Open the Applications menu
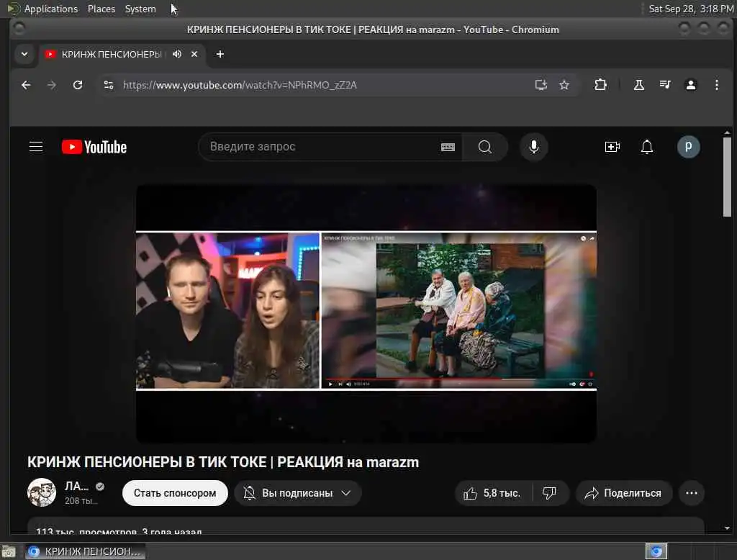 point(51,9)
